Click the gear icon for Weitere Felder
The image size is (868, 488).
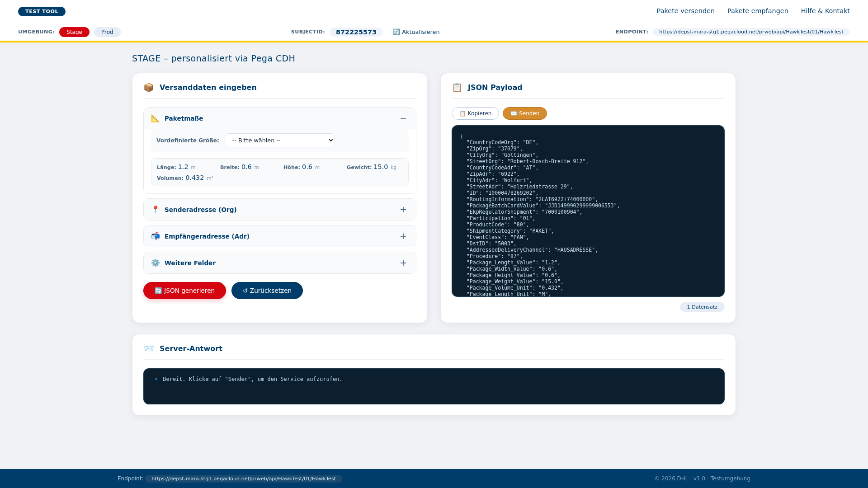pos(156,263)
